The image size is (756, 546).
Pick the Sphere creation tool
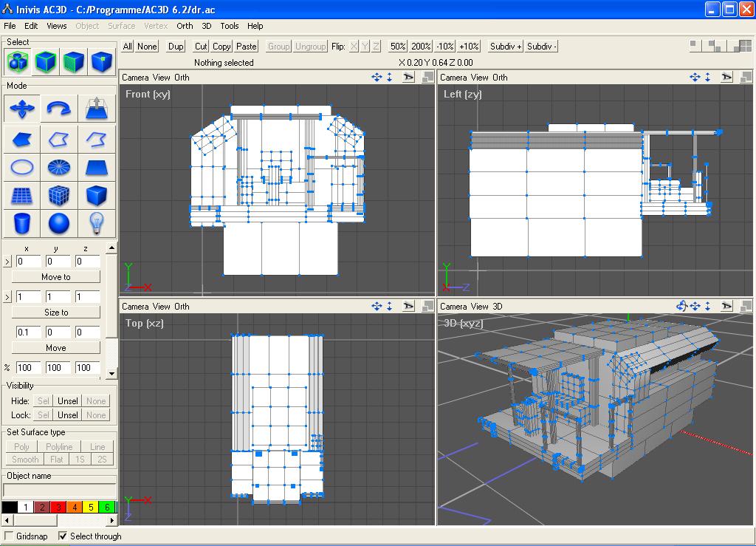click(59, 222)
